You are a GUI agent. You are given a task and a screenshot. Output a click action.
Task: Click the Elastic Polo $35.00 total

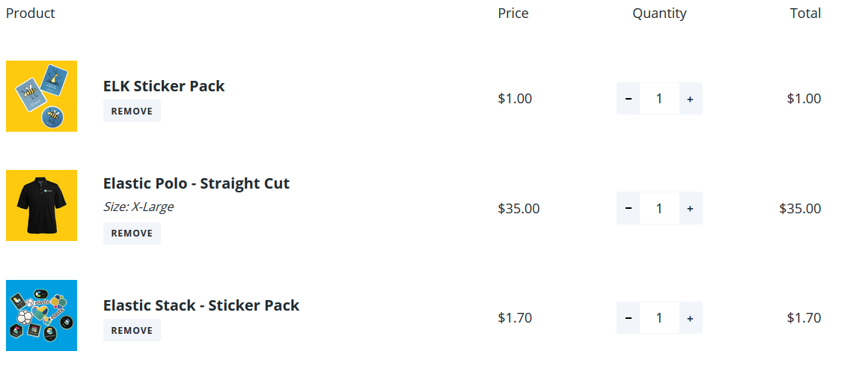[800, 208]
